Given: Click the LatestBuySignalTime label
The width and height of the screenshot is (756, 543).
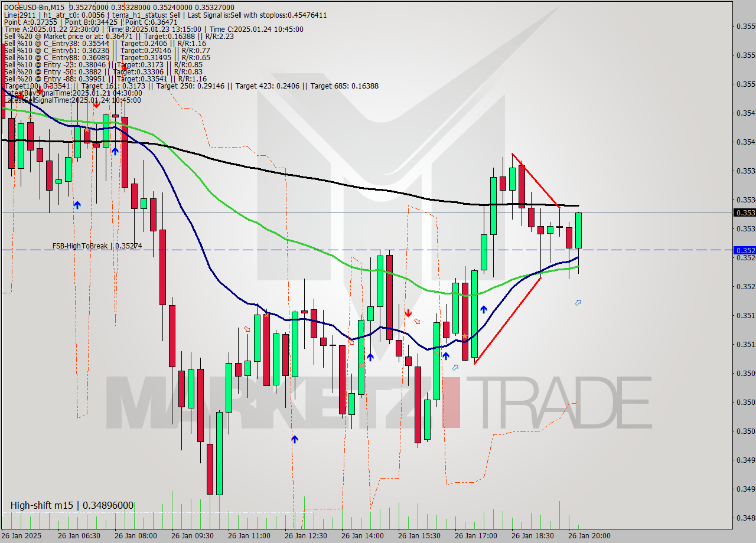Looking at the screenshot, I should (73, 93).
